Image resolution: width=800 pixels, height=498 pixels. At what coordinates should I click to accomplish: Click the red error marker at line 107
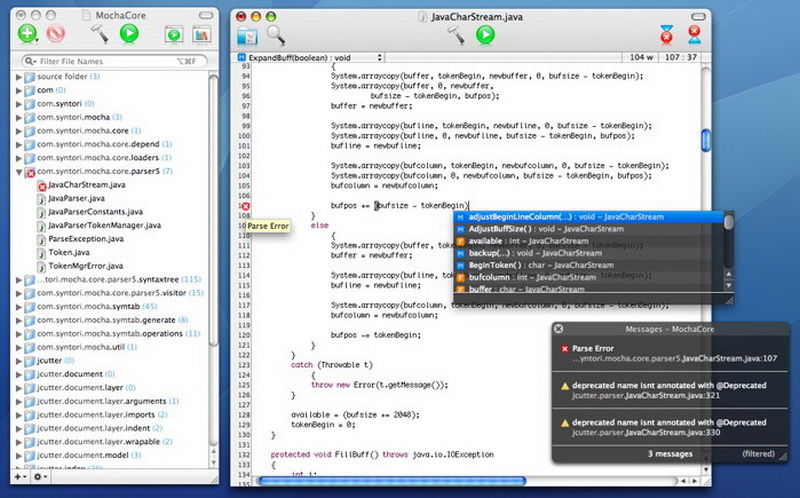point(245,206)
